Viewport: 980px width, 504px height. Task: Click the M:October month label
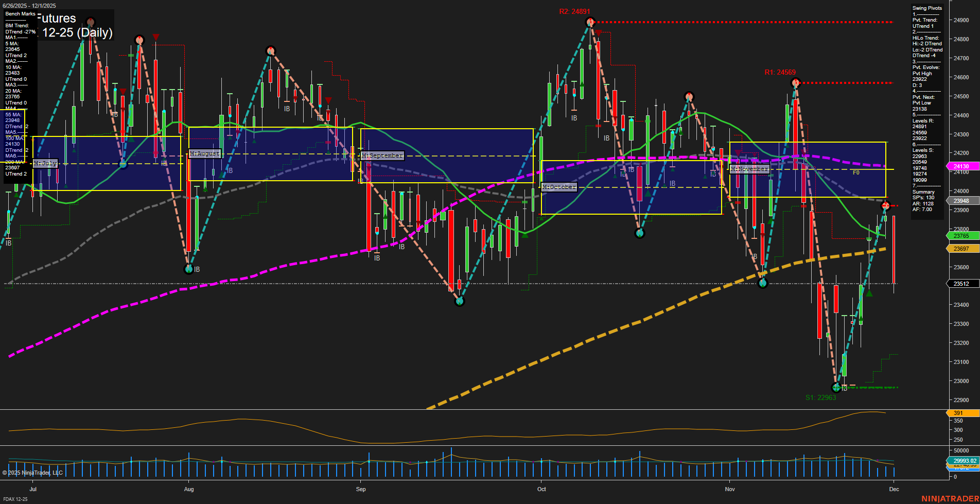point(559,187)
